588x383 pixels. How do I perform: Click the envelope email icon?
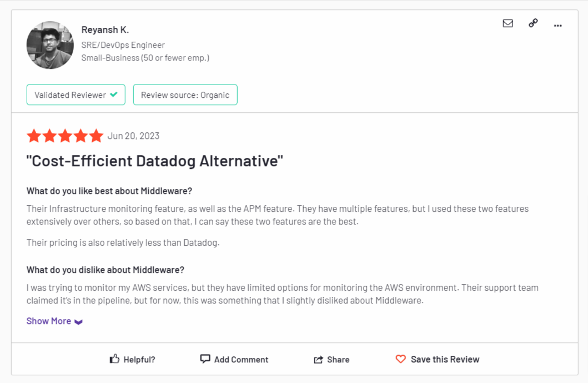click(x=507, y=23)
